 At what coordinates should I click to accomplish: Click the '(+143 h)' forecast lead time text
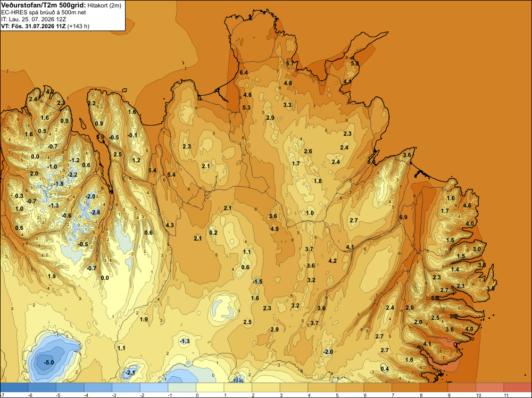tap(78, 26)
